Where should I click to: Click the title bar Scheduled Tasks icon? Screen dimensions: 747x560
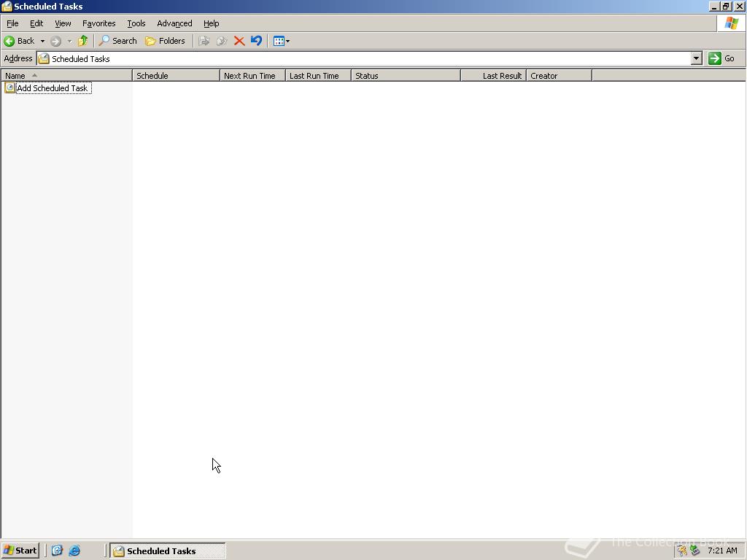click(x=7, y=6)
